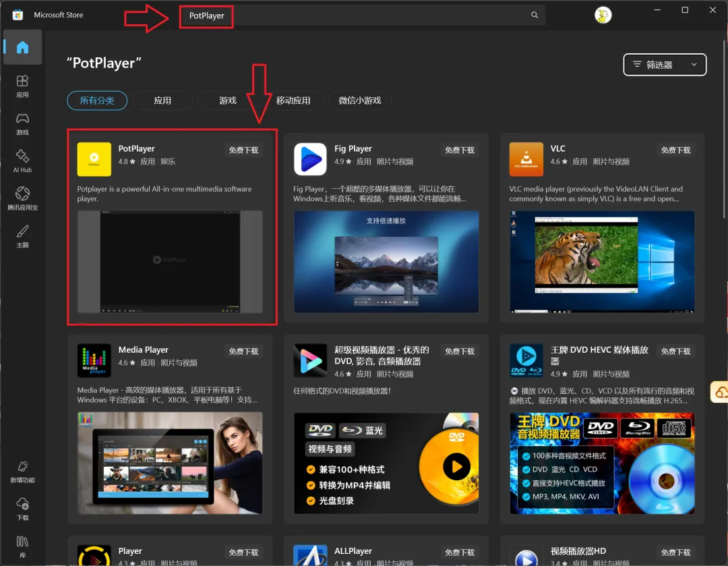Open the 下载 sidebar section
This screenshot has width=728, height=566.
point(22,509)
